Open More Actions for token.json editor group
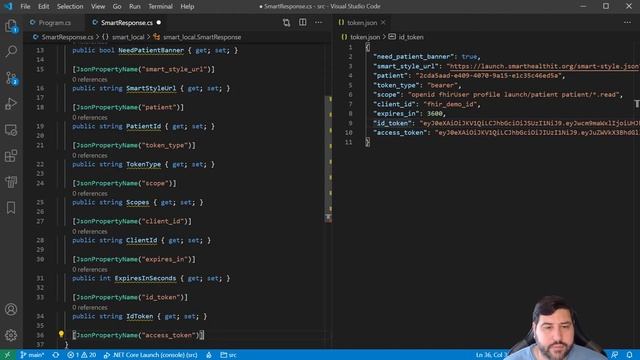Image resolution: width=640 pixels, height=360 pixels. 627,22
